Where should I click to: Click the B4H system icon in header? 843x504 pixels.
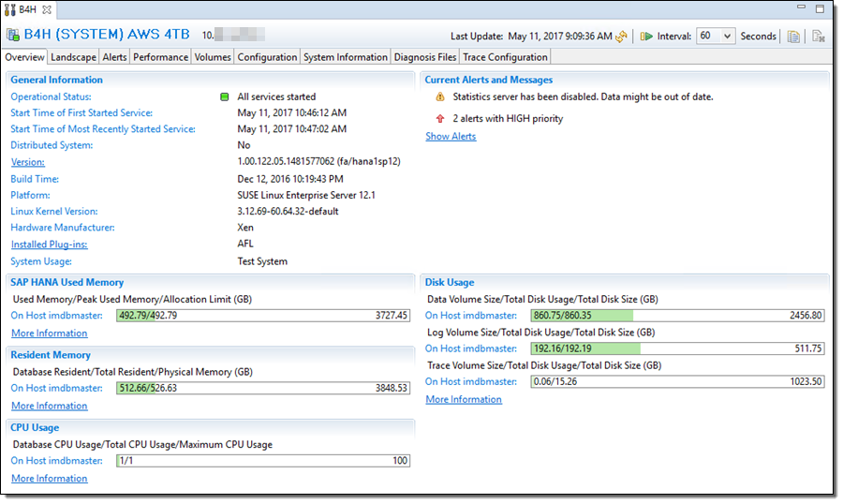(12, 37)
